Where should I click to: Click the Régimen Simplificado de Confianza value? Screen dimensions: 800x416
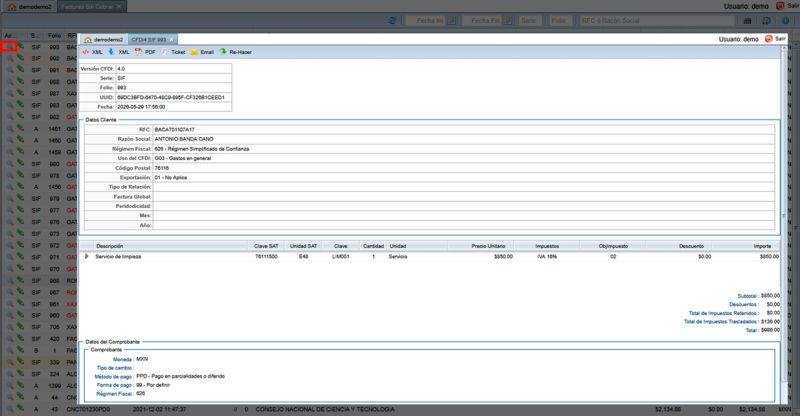pos(202,149)
